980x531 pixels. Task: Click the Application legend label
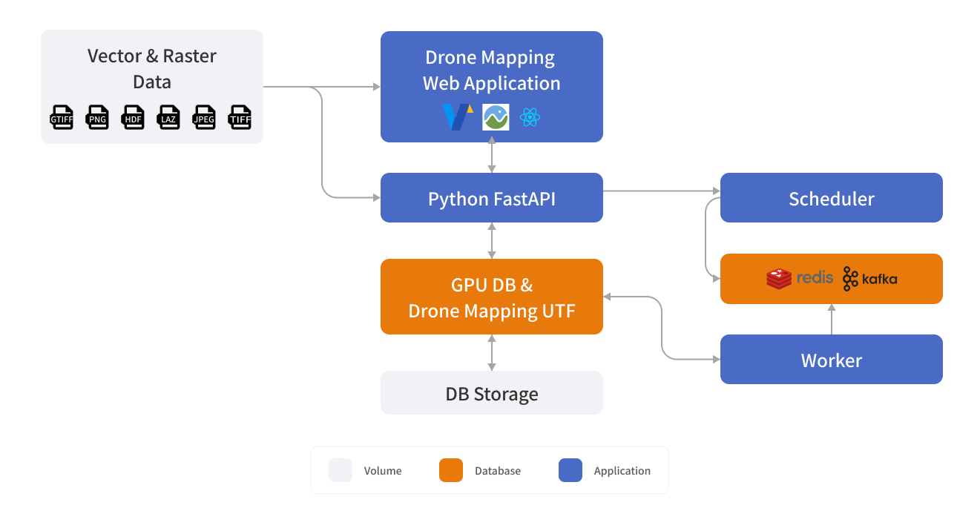[x=622, y=471]
